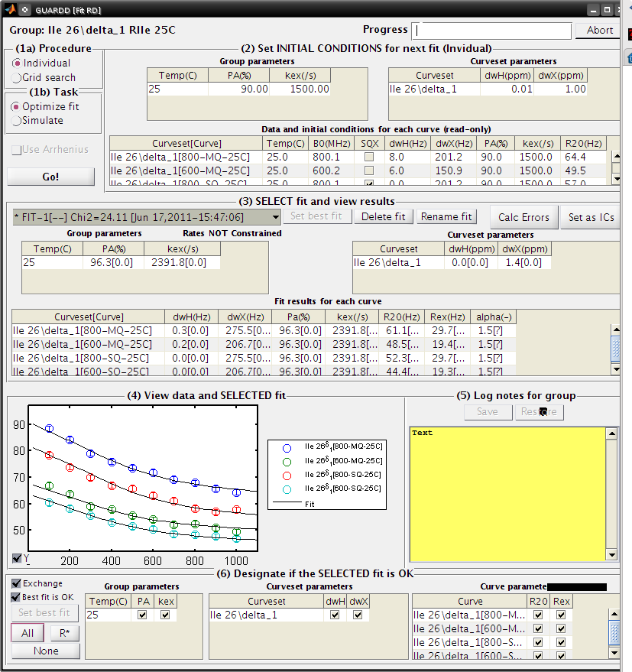Screen dimensions: 632x672
Task: Click the disabled Set best fit button in section 3
Action: pyautogui.click(x=316, y=216)
